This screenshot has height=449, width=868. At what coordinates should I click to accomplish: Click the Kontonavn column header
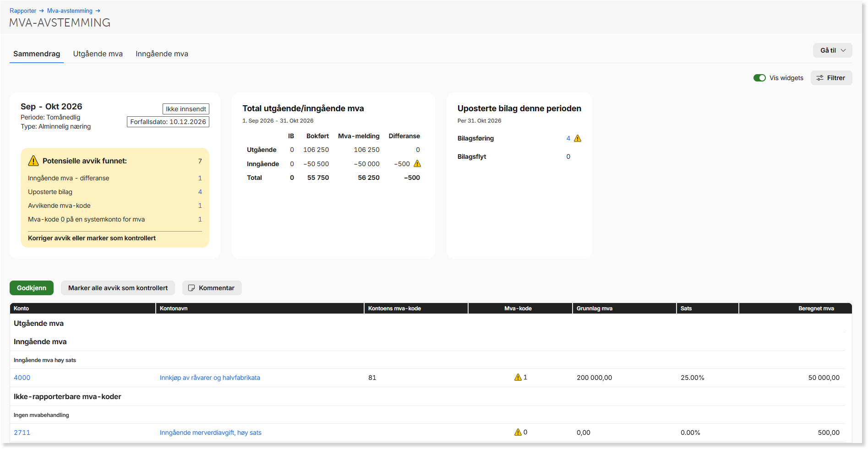point(260,308)
